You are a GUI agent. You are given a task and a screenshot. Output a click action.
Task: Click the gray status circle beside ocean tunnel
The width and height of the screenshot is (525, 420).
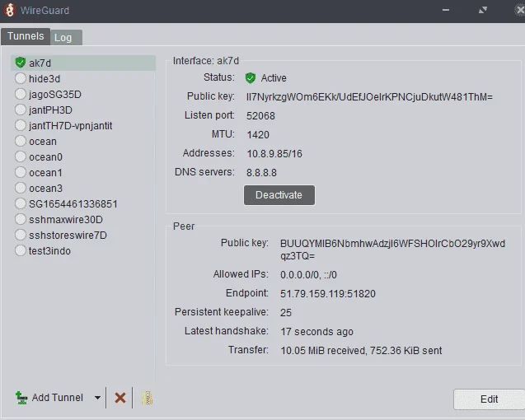[x=21, y=141]
